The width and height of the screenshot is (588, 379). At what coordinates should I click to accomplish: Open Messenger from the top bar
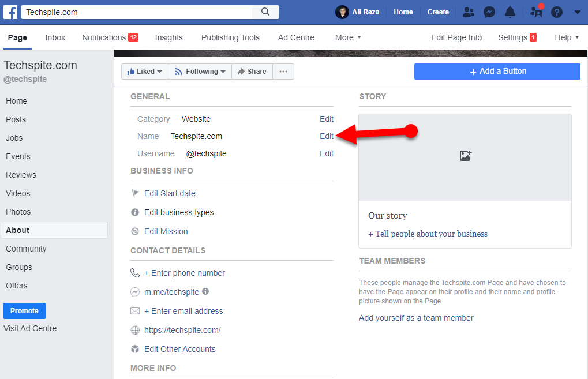tap(489, 12)
